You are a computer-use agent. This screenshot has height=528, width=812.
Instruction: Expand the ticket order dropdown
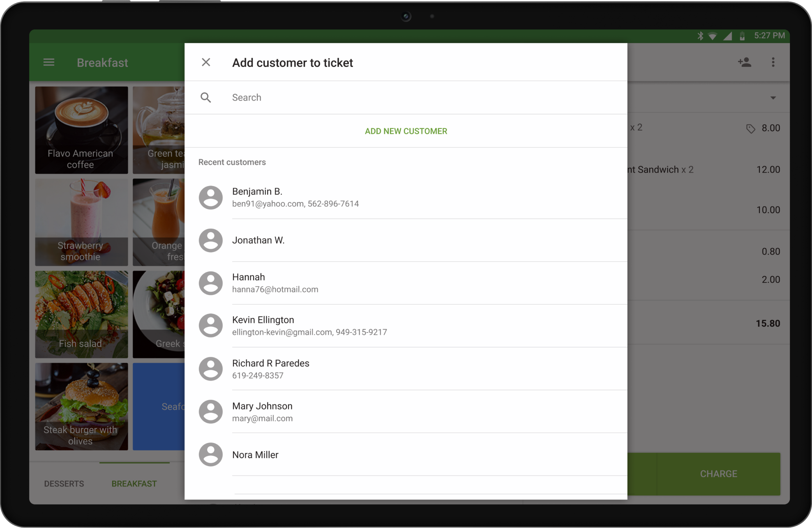point(773,96)
